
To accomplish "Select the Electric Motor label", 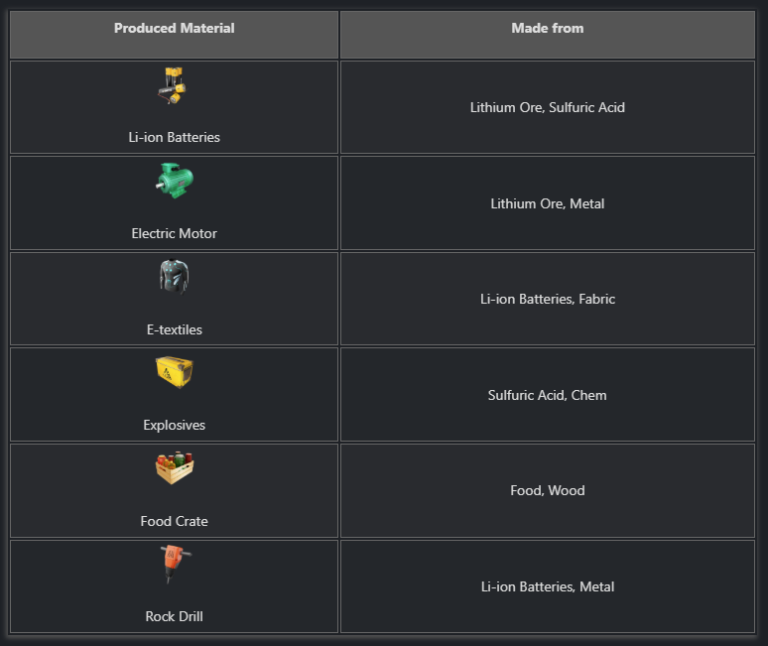I will click(x=174, y=233).
